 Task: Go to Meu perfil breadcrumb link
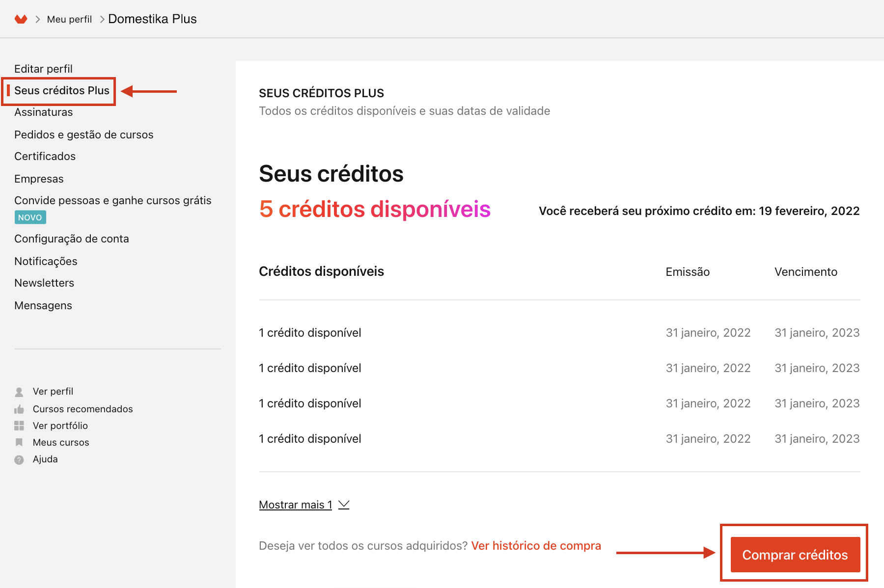pyautogui.click(x=69, y=19)
